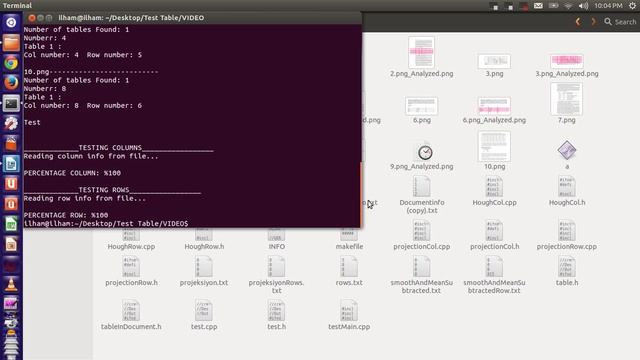Viewport: 640px width, 360px height.
Task: Click 'PERCENTAGE ROW: %100' terminal line
Action: pyautogui.click(x=66, y=215)
